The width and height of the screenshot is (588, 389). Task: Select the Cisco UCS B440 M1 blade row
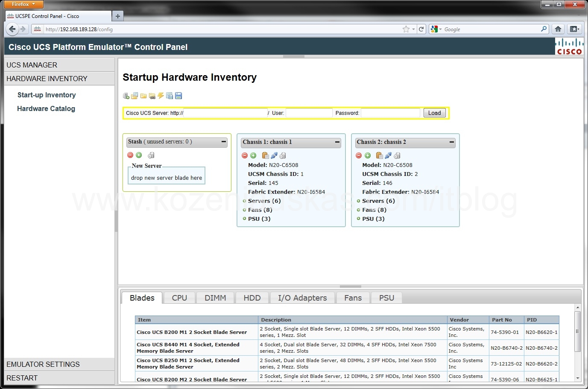[x=347, y=348]
